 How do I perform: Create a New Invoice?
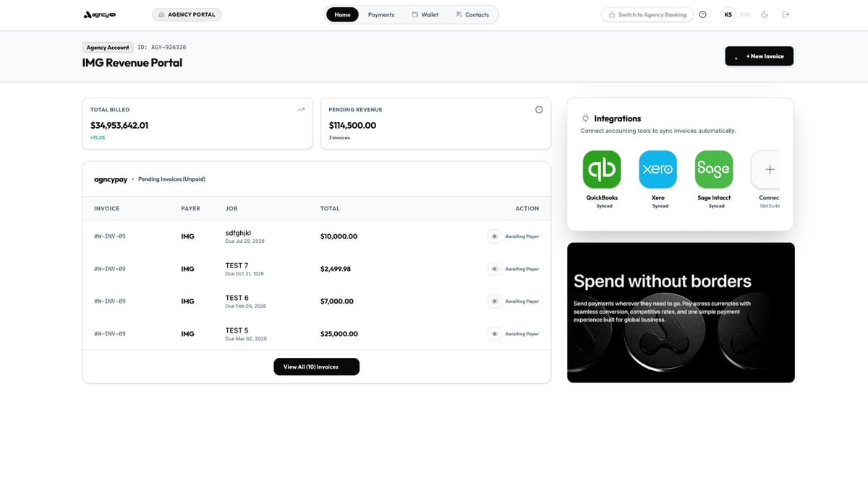pyautogui.click(x=759, y=56)
